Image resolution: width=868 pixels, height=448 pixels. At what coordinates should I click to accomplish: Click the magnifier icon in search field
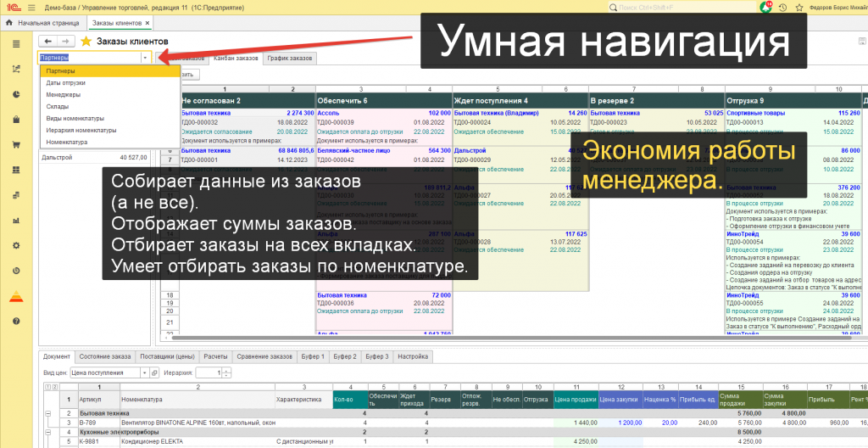[614, 8]
